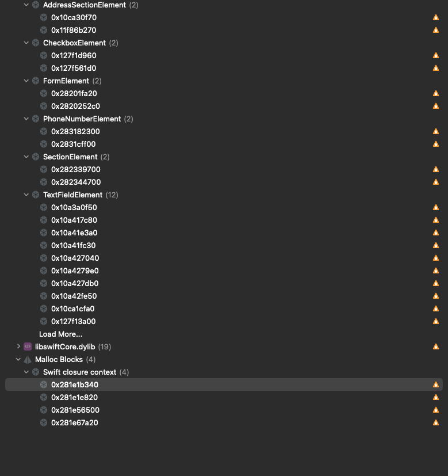Click the libswiftCore.dylib purple library icon
448x476 pixels.
point(28,346)
